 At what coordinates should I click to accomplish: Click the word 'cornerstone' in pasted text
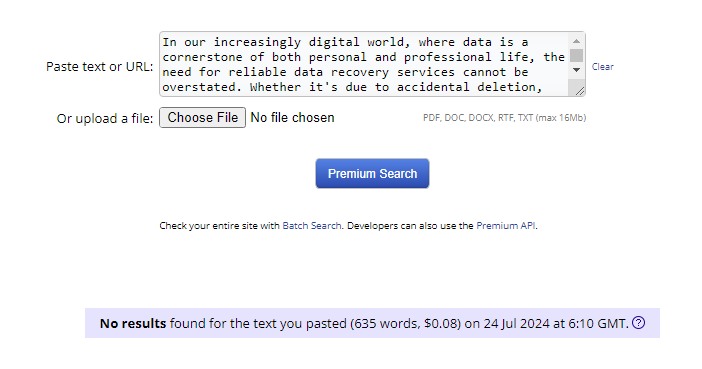coord(202,57)
